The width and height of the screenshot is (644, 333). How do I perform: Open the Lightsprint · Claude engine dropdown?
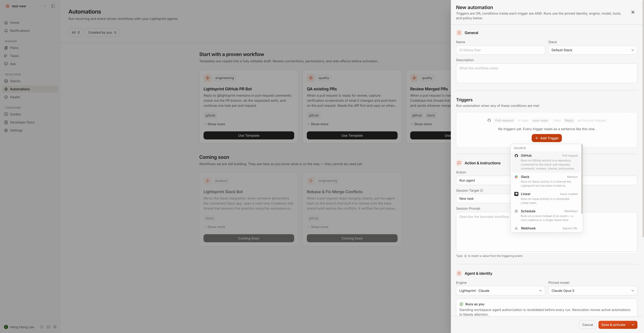(500, 291)
